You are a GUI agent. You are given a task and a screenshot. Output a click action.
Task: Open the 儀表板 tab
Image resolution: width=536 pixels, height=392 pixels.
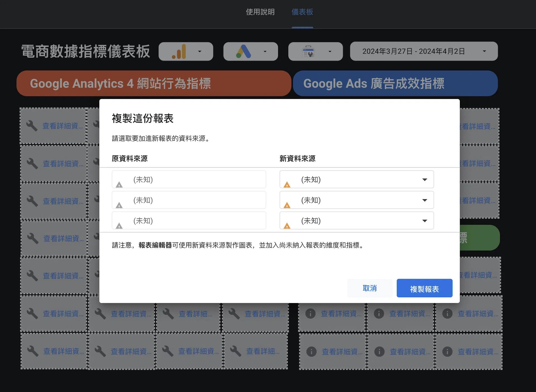[x=302, y=12]
